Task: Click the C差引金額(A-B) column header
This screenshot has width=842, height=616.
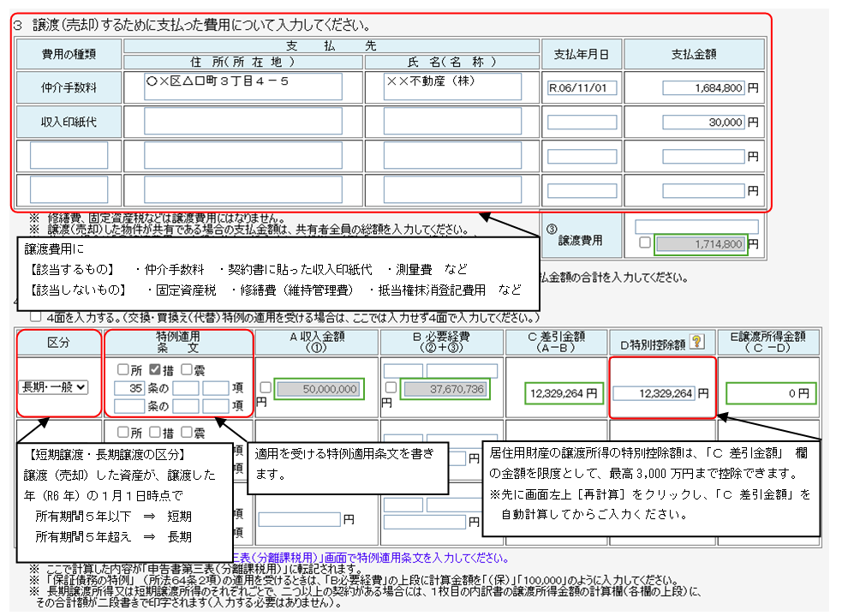Action: pos(556,342)
